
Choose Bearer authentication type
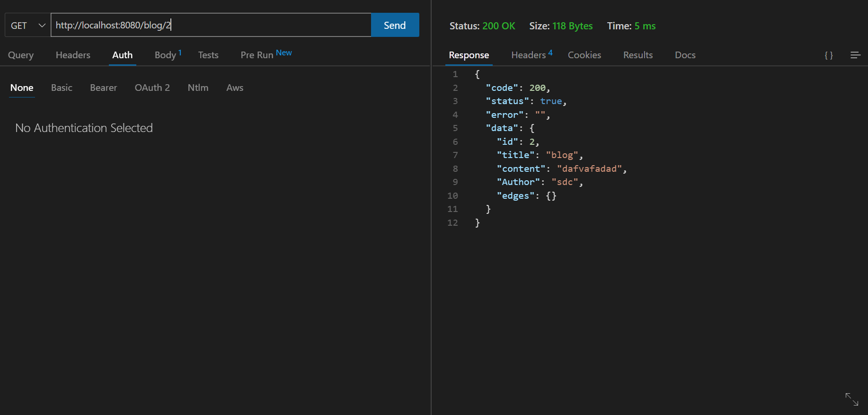[104, 88]
